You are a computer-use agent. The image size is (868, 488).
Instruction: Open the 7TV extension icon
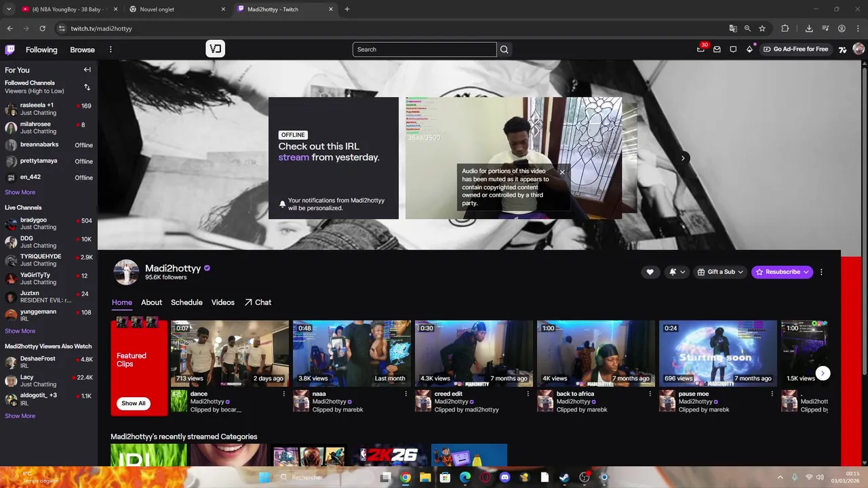842,49
